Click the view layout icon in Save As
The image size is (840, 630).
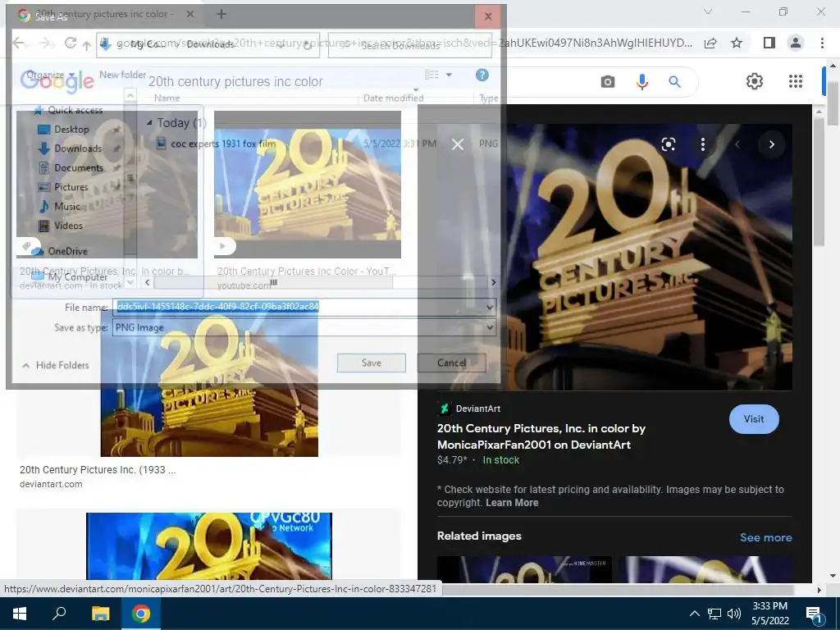(431, 75)
